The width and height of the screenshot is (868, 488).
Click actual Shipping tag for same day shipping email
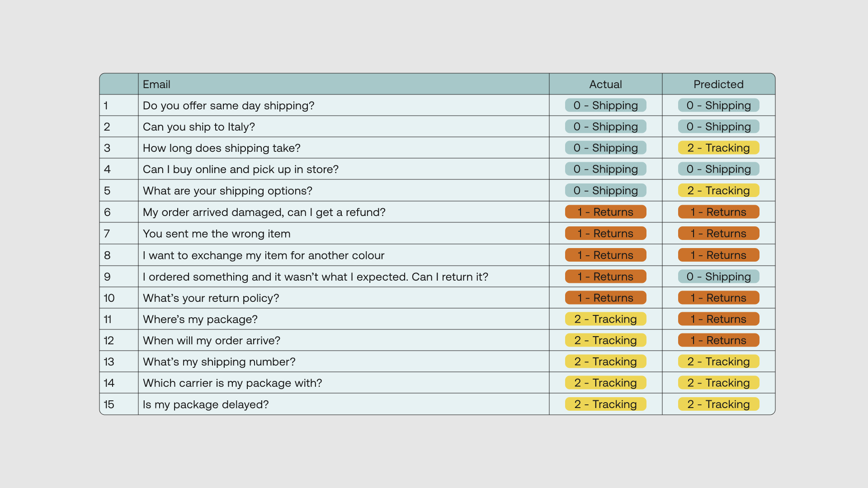(605, 105)
